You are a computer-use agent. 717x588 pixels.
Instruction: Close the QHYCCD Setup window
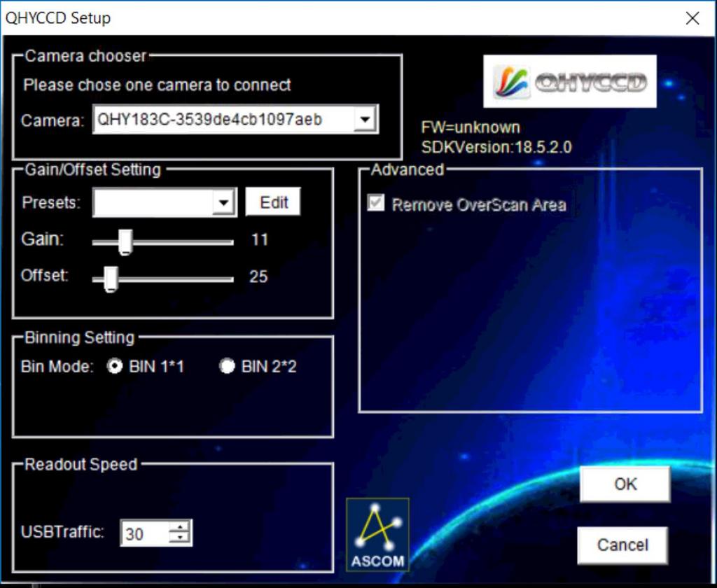[692, 18]
